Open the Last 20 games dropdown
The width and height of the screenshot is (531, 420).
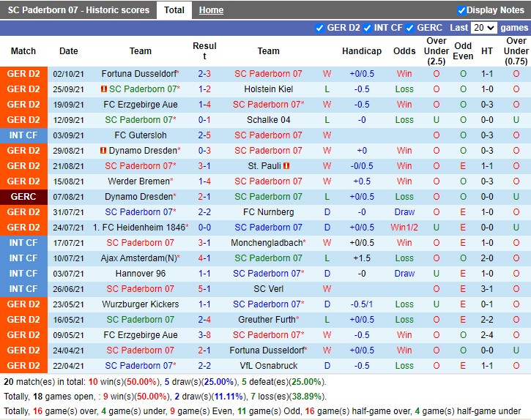[484, 28]
